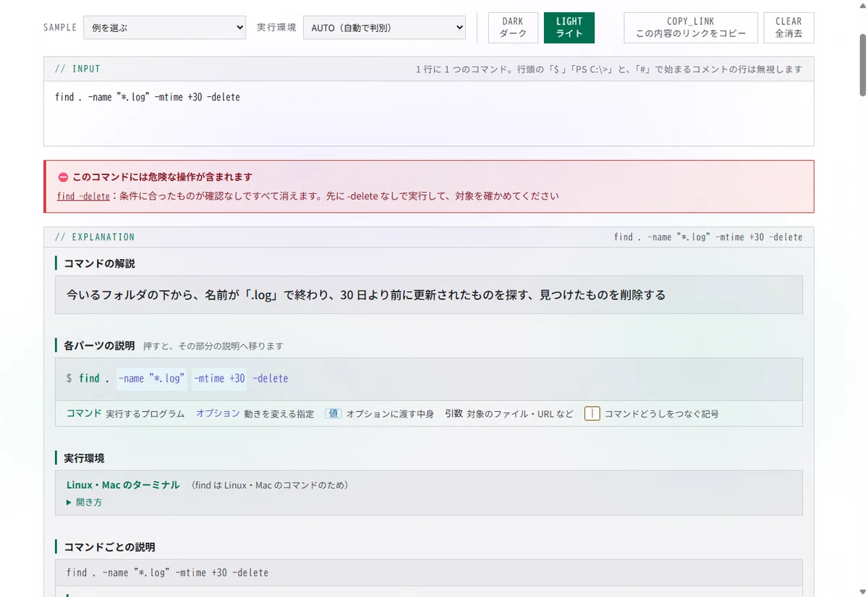Viewport: 868px width, 597px height.
Task: Click the Linux・Mac のターミナル text
Action: (123, 485)
